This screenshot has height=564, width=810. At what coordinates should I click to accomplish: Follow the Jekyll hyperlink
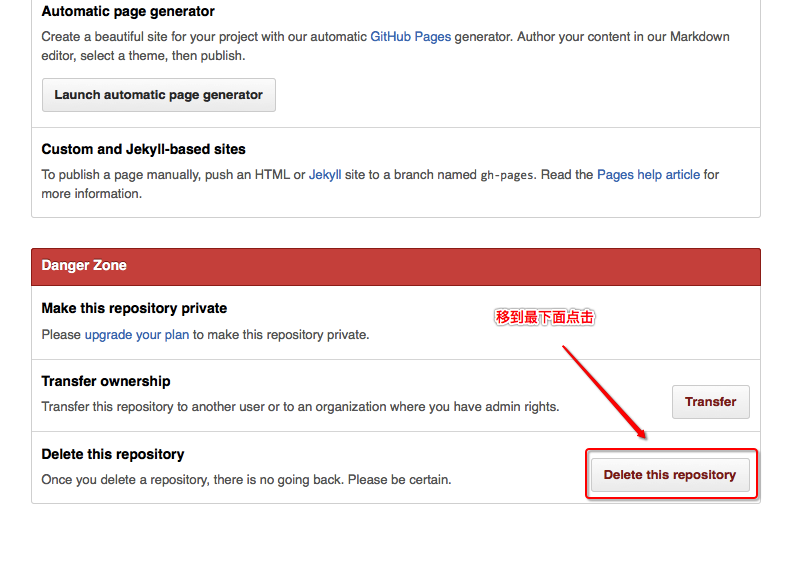(x=325, y=175)
